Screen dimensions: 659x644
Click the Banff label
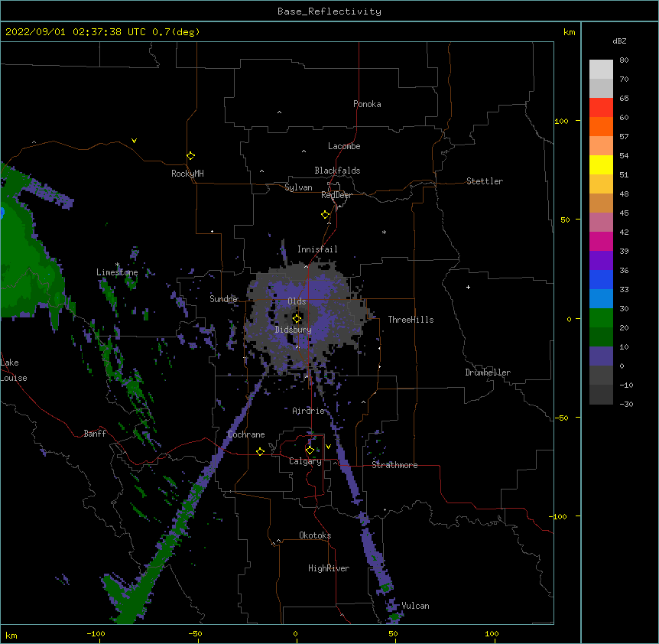[95, 434]
